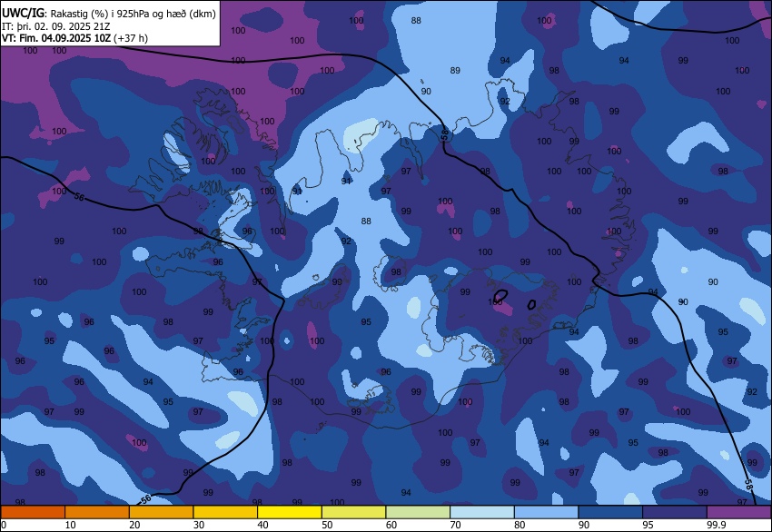Click the golden 30–40 legend swatch
This screenshot has width=772, height=532.
[x=225, y=512]
